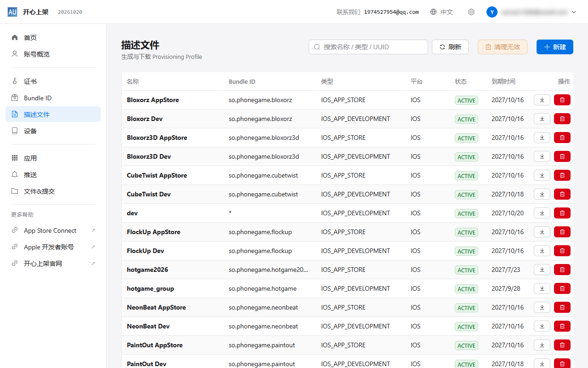588x368 pixels.
Task: Click the 新建 button
Action: 555,47
